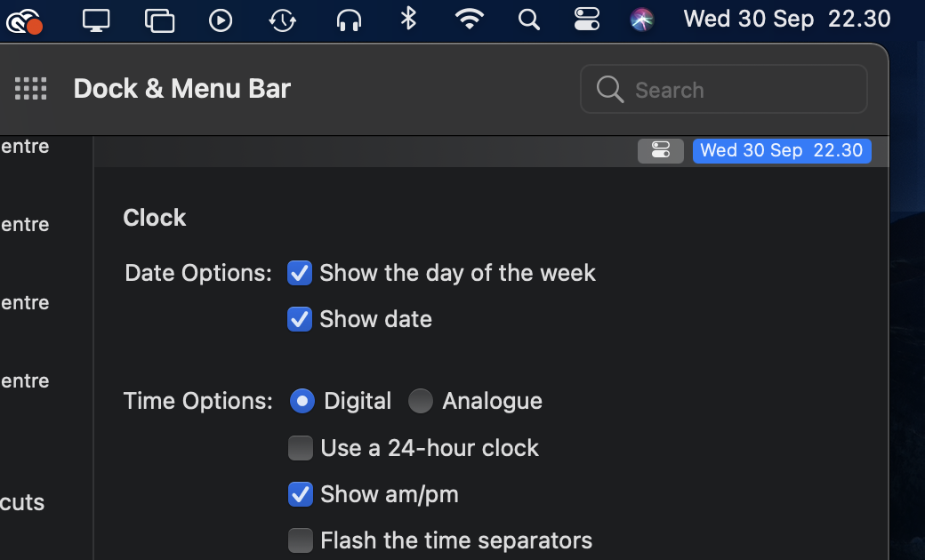Viewport: 925px width, 560px height.
Task: Open the Creative Cloud menu bar icon
Action: point(24,21)
